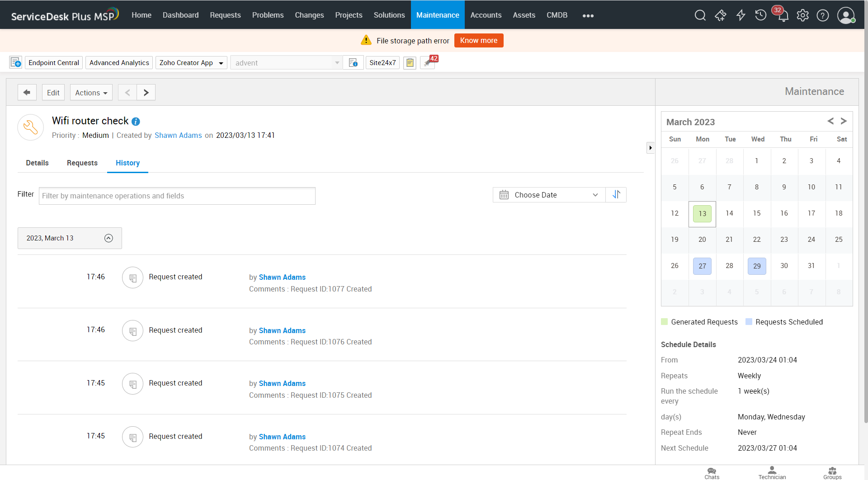Viewport: 868px width, 480px height.
Task: Open the user profile avatar
Action: click(846, 15)
